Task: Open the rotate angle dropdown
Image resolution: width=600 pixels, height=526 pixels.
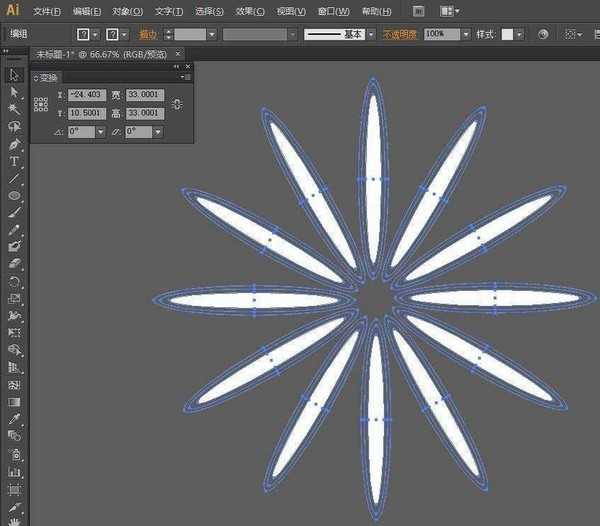Action: pos(100,132)
